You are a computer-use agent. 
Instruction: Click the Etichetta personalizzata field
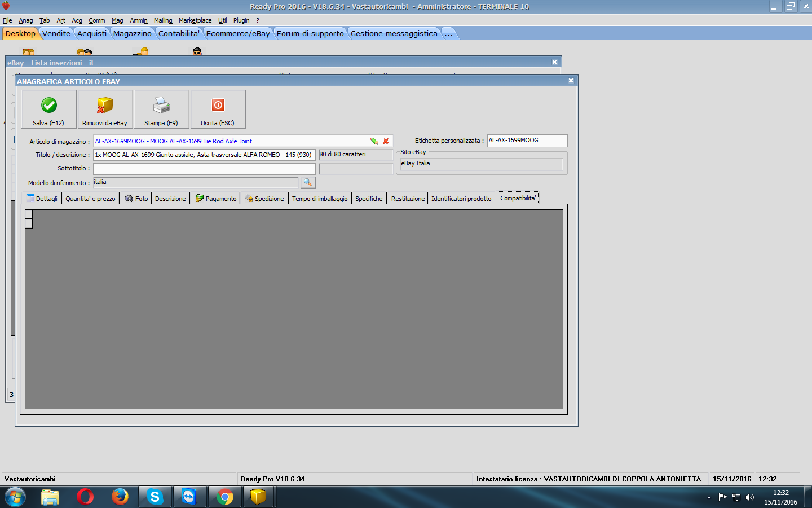527,141
